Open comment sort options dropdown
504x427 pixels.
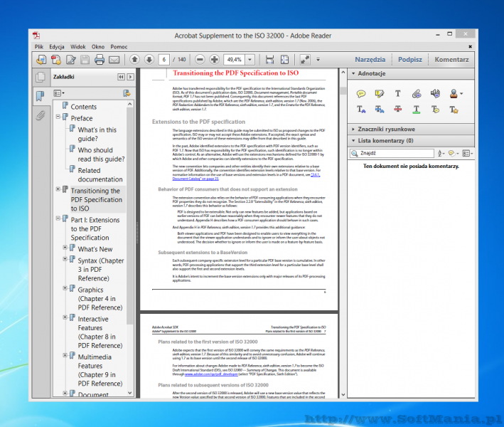[x=441, y=154]
